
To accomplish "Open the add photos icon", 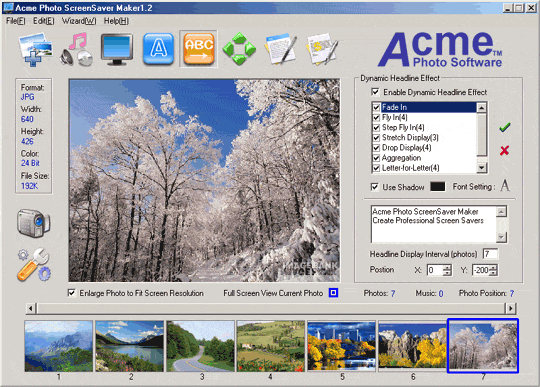I will coord(36,49).
